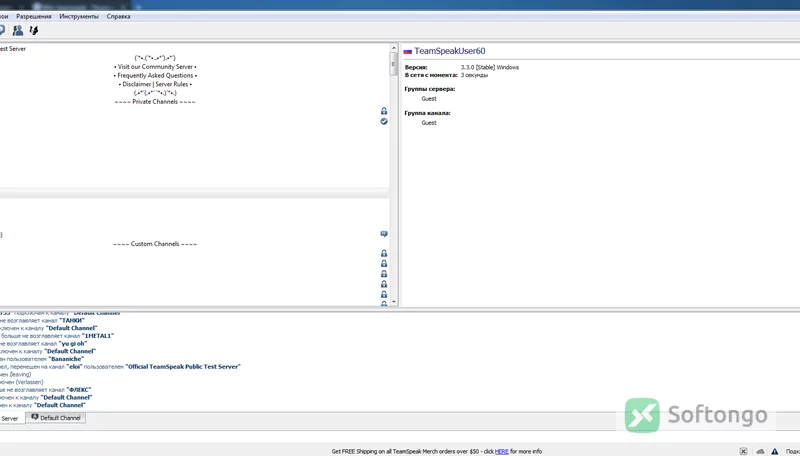Switch to the Server chat tab
The width and height of the screenshot is (800, 456).
[x=12, y=418]
